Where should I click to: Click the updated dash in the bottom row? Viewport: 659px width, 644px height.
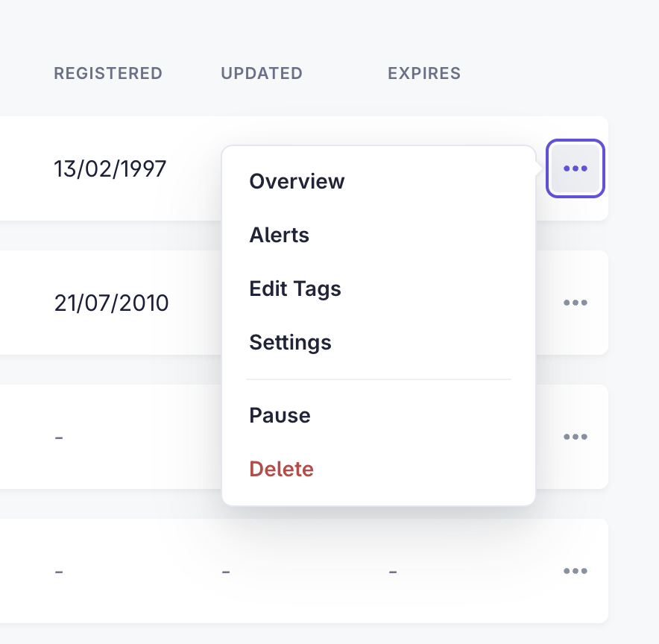click(226, 572)
